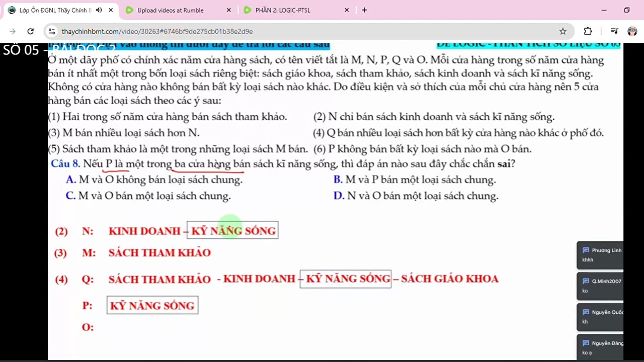
Task: Select answer B. M và P bán một loại sách chung
Action: pyautogui.click(x=415, y=179)
